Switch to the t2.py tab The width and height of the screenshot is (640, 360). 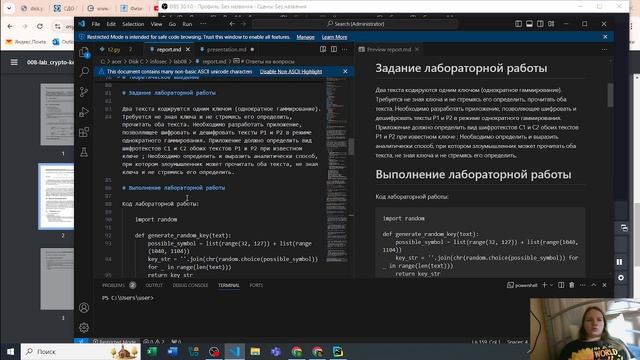[x=114, y=49]
